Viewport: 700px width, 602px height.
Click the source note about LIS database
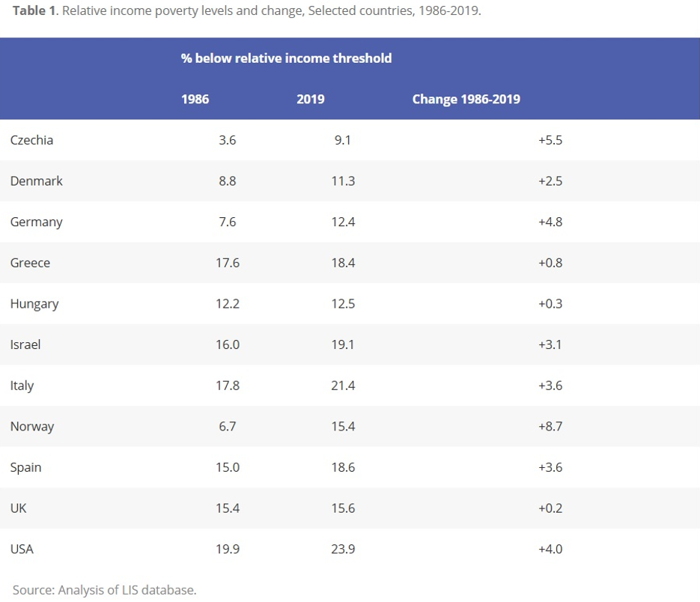point(104,590)
